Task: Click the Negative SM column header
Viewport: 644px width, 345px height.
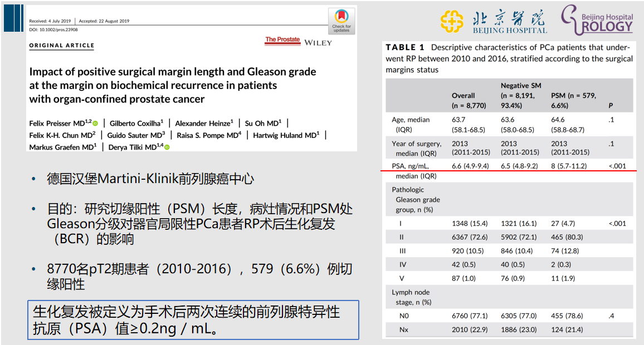Action: coord(521,96)
